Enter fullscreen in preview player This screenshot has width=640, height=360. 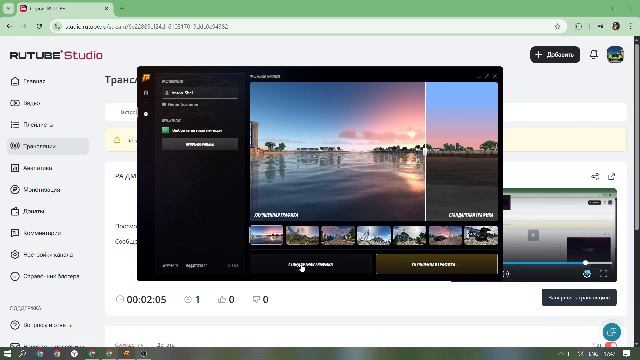[604, 273]
